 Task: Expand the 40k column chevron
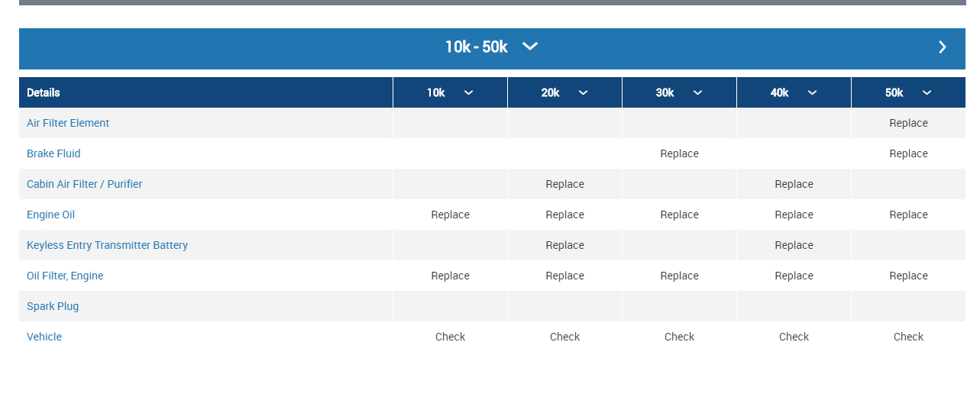812,92
